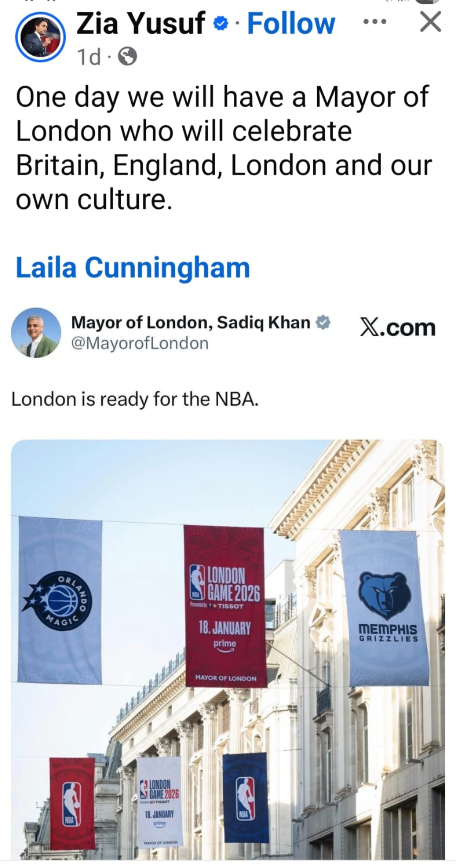Viewport: 456px width, 868px height.
Task: Follow Zia Yusuf
Action: click(x=291, y=23)
